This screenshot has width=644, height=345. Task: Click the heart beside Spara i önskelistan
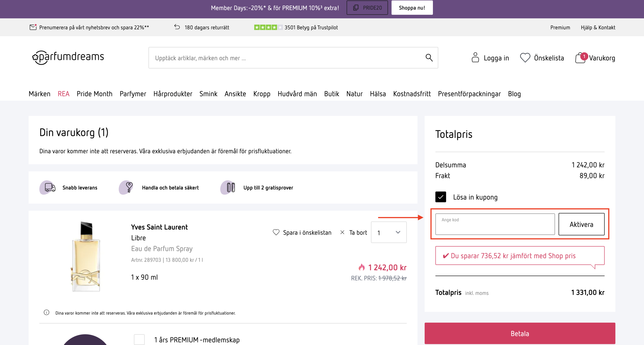(276, 232)
